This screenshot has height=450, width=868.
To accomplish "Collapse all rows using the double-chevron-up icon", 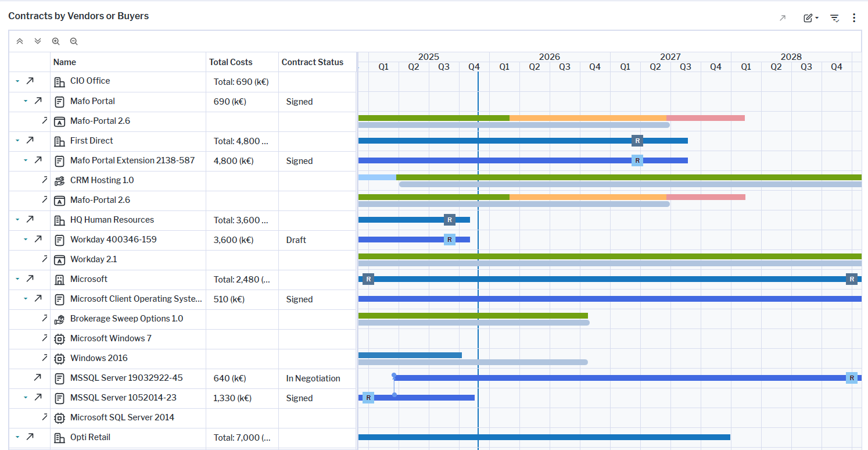I will pyautogui.click(x=20, y=41).
